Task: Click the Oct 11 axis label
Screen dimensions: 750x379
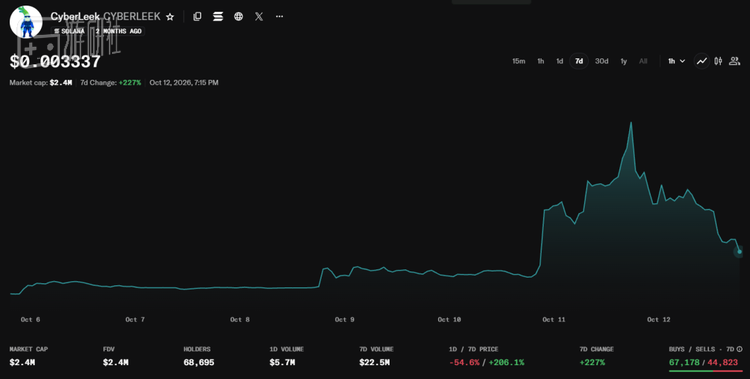Action: [553, 319]
